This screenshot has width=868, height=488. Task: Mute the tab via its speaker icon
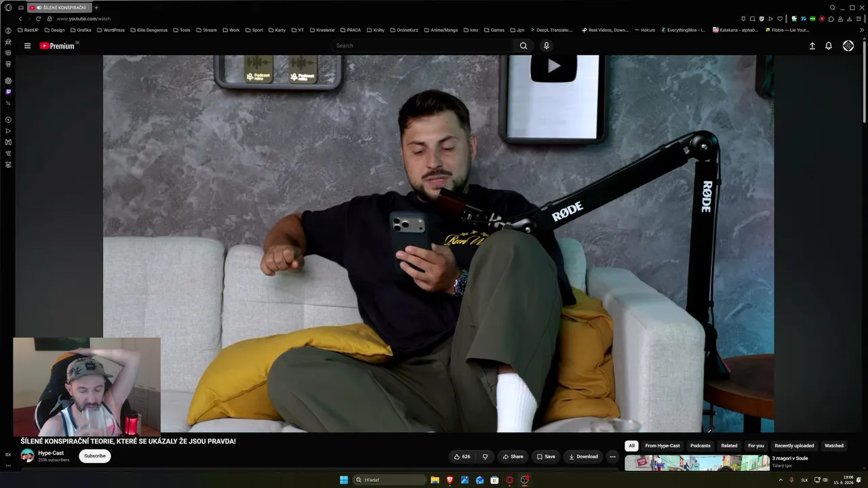click(39, 7)
